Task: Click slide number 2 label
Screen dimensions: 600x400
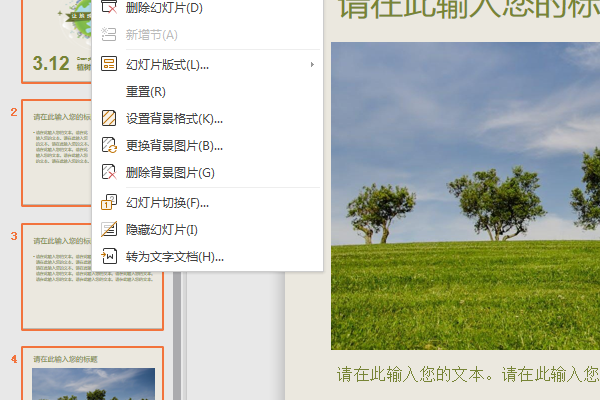Action: (x=14, y=112)
